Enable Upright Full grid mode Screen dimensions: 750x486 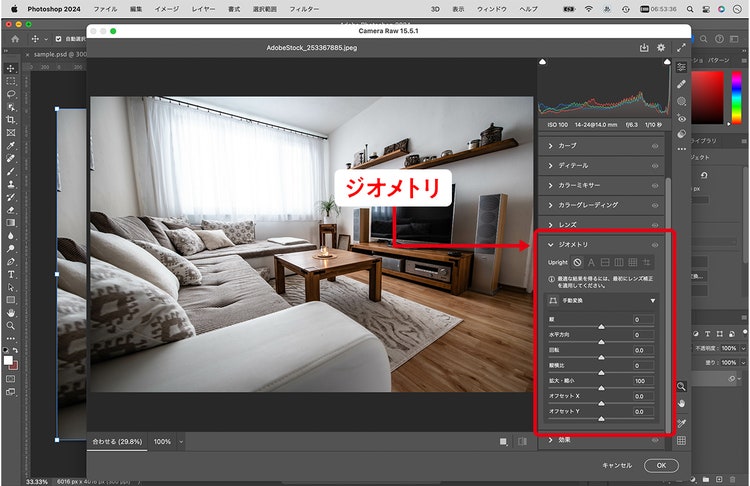[632, 262]
